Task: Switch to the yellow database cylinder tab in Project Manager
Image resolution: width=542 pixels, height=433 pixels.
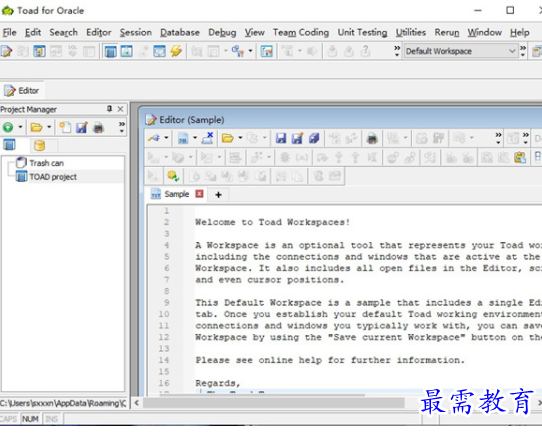Action: (39, 145)
